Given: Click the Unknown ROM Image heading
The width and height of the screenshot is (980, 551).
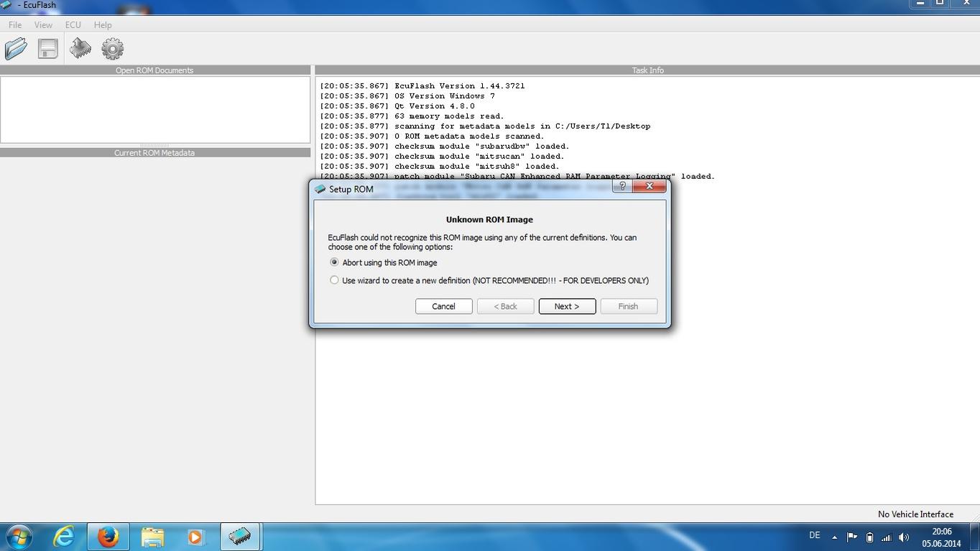Looking at the screenshot, I should (x=489, y=219).
